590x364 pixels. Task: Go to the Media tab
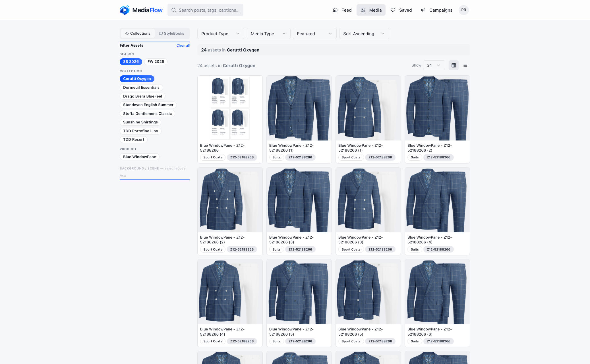[371, 10]
